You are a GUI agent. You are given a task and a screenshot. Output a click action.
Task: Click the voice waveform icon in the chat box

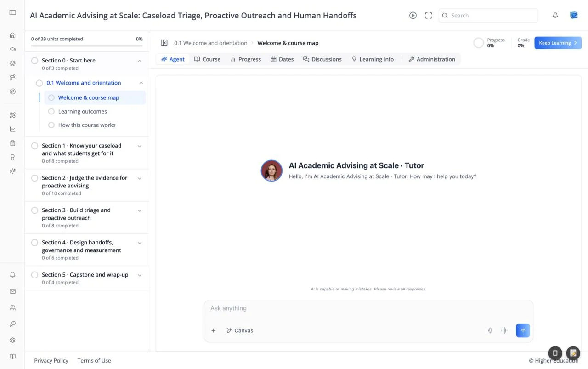504,330
